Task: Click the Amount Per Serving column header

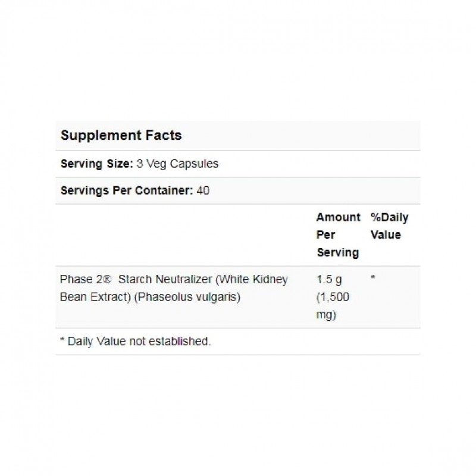Action: click(338, 234)
